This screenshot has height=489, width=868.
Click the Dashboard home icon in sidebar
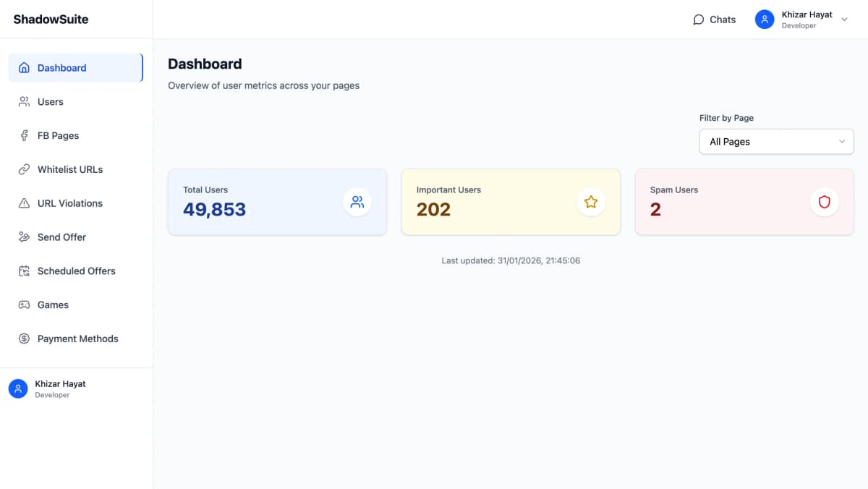(x=24, y=68)
